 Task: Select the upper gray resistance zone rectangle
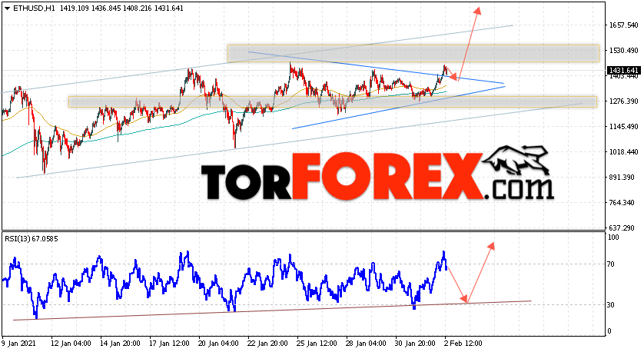tap(413, 53)
